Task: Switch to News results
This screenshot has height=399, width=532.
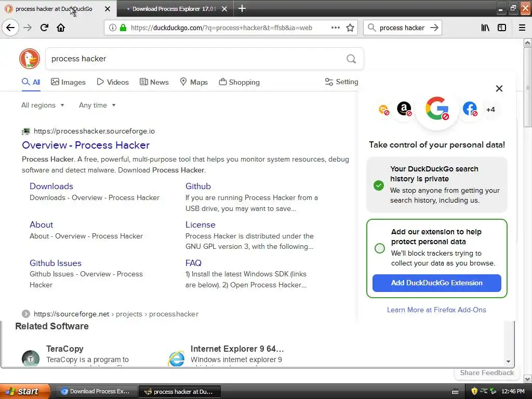Action: point(154,82)
